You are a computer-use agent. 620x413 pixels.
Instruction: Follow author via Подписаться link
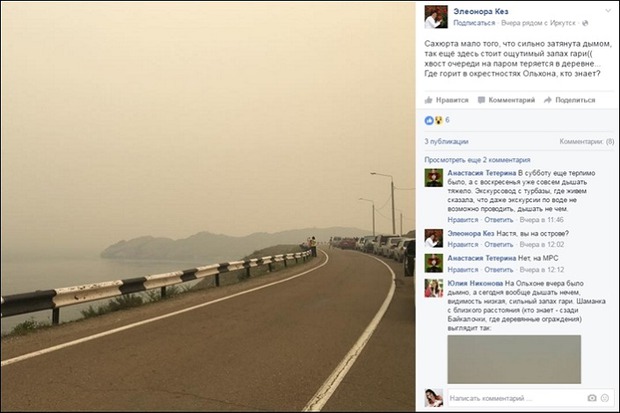pos(474,23)
